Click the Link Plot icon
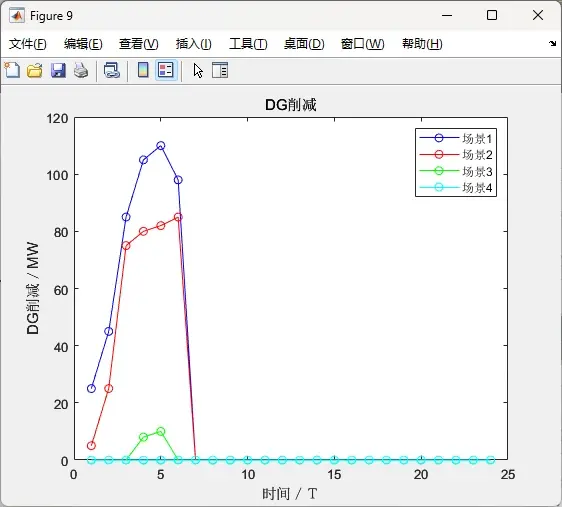The height and width of the screenshot is (507, 562). (112, 70)
